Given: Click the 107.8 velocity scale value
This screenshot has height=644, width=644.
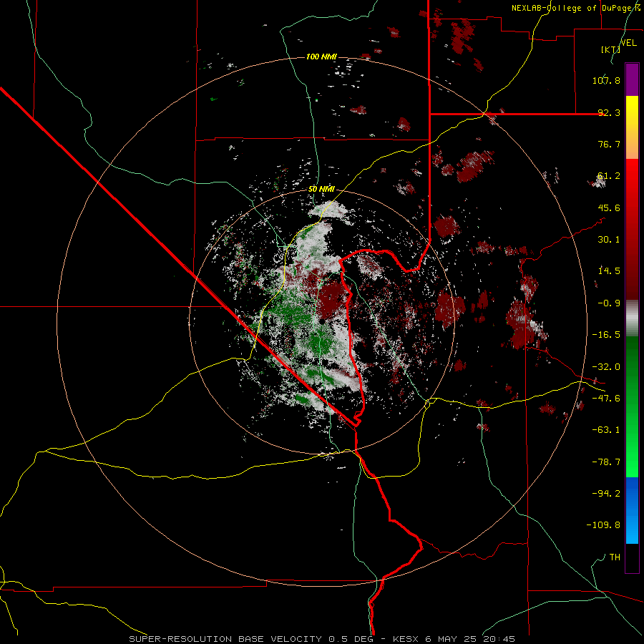Looking at the screenshot, I should (606, 80).
